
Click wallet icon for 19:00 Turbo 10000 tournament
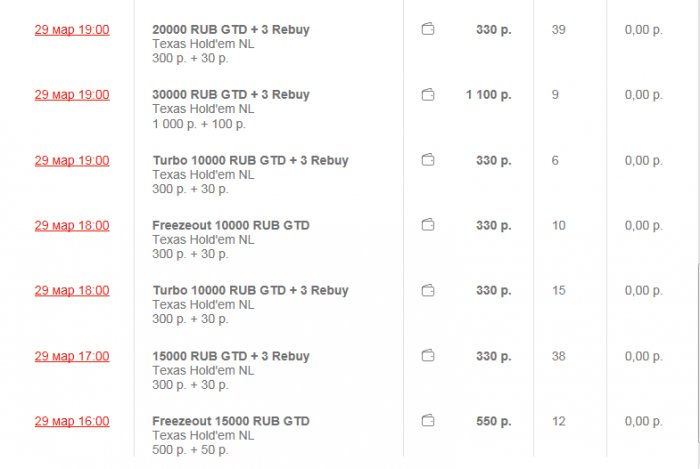pos(428,160)
